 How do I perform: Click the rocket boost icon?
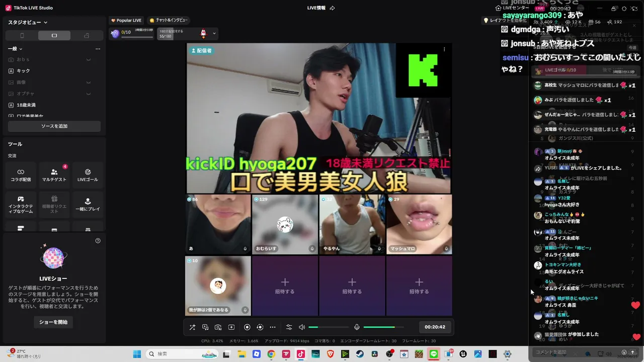203,33
